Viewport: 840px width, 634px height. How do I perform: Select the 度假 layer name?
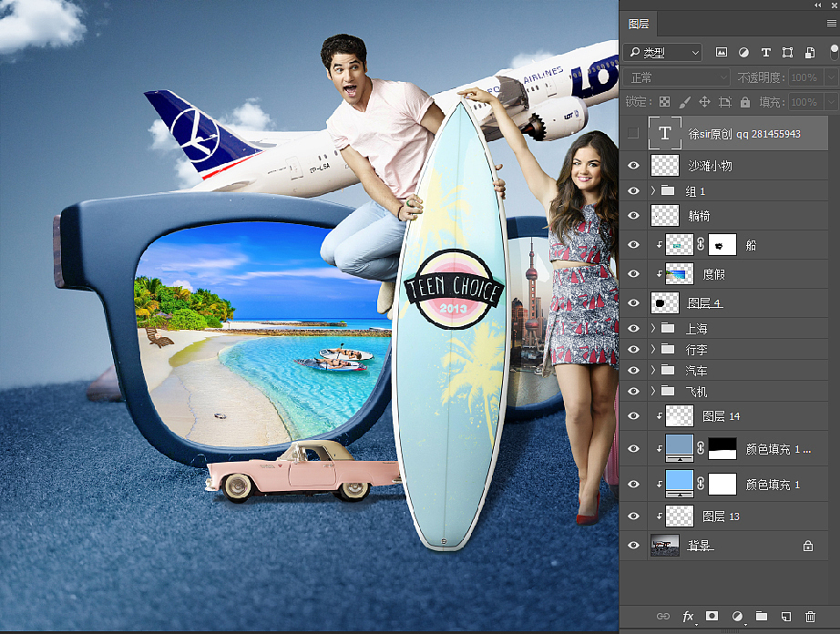(x=713, y=274)
